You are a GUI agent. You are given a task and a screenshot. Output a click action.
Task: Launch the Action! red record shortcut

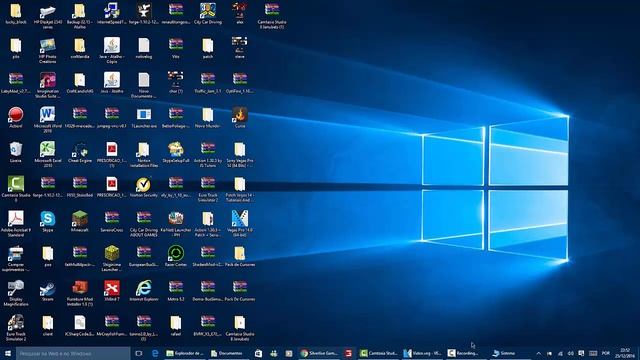click(x=16, y=114)
